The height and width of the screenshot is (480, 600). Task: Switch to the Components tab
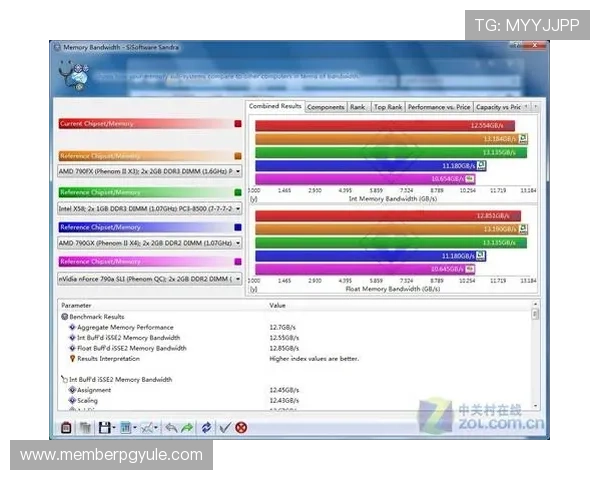[x=326, y=107]
